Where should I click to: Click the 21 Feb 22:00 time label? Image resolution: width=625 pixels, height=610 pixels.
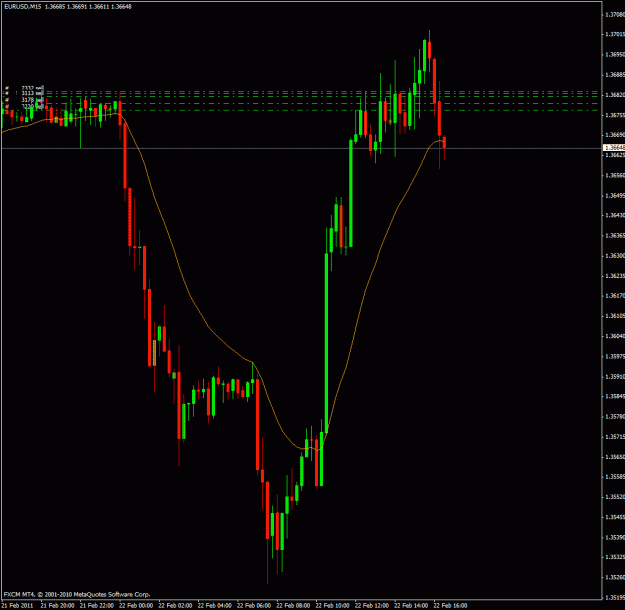click(97, 606)
